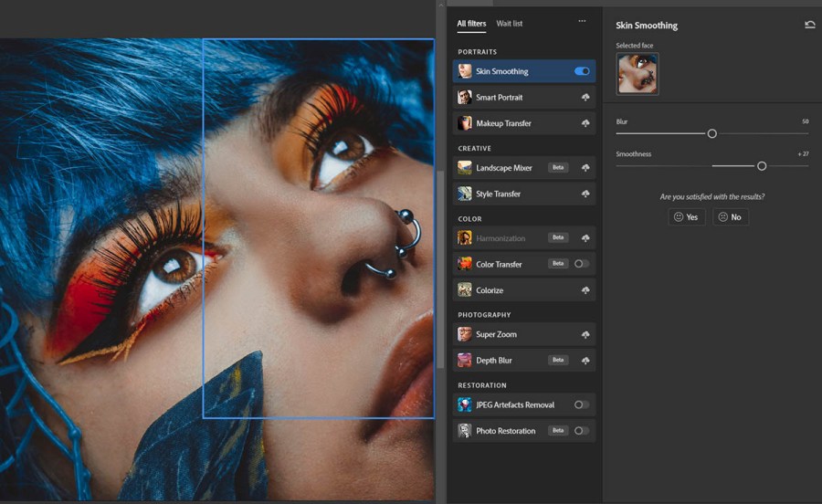822x504 pixels.
Task: Download the Depth Blur filter
Action: tap(585, 361)
